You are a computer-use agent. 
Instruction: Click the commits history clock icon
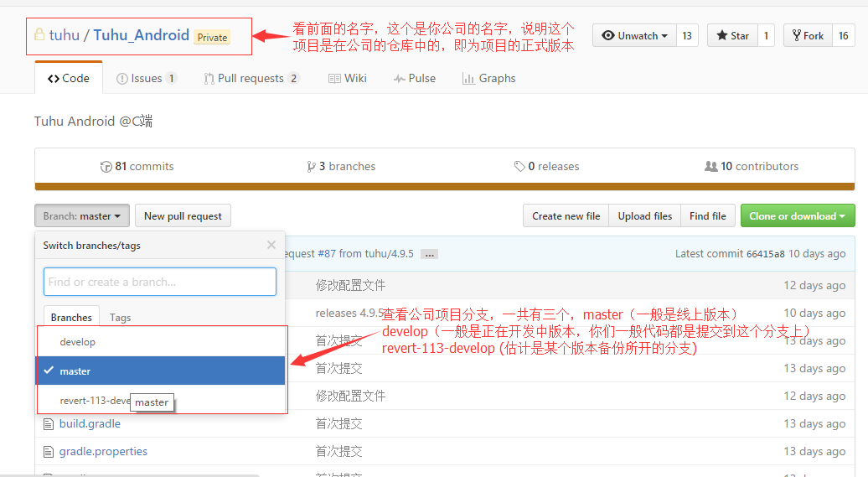(x=106, y=167)
